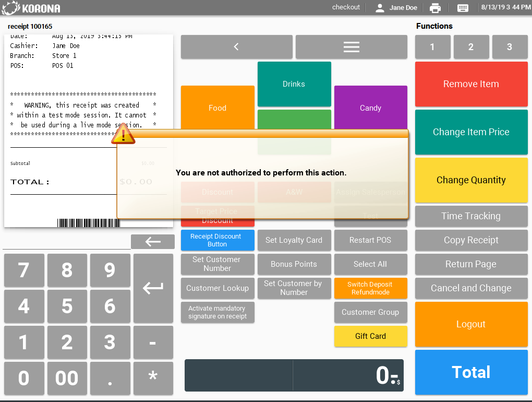Viewport: 532px width, 402px height.
Task: Tap keypad digit 4
Action: (24, 306)
